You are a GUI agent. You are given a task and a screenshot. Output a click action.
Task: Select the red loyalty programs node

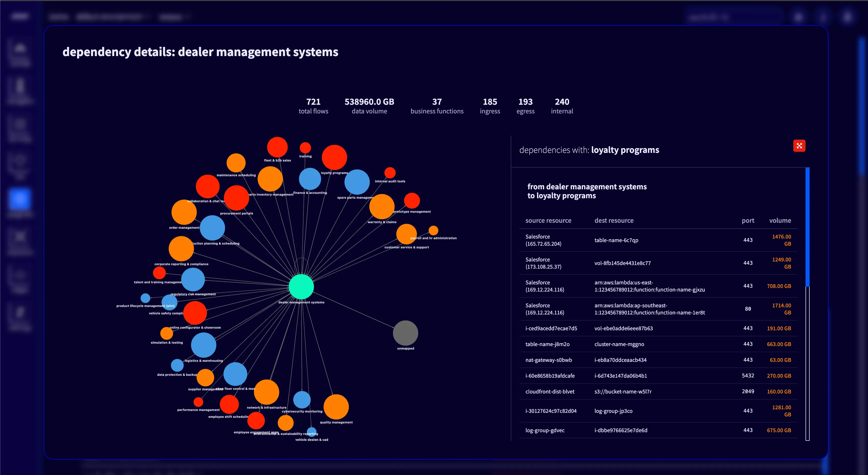tap(334, 157)
